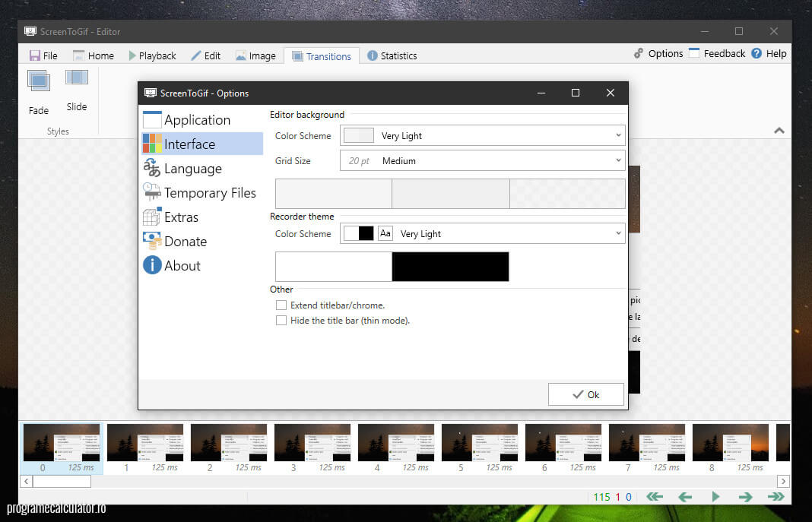Click the Aa text sample icon in Recorder theme
The width and height of the screenshot is (812, 522).
coord(385,233)
